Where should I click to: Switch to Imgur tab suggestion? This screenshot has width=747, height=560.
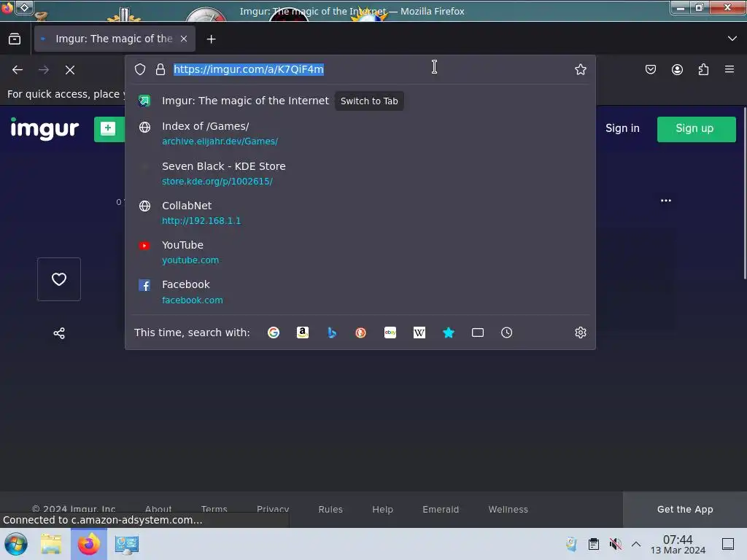point(360,101)
